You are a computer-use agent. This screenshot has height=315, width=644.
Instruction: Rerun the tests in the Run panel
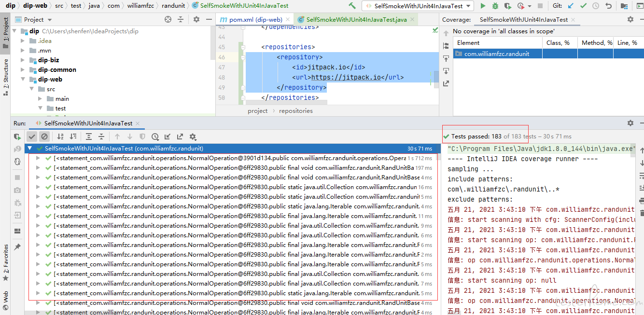click(17, 137)
